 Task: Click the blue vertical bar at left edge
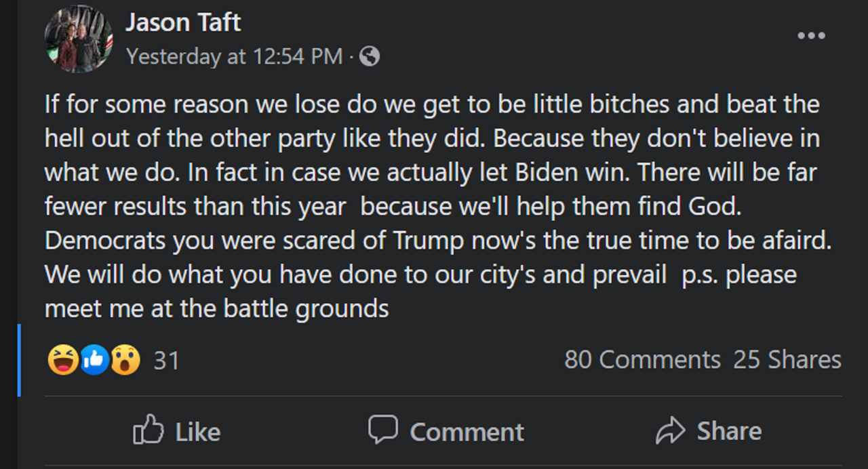(19, 359)
